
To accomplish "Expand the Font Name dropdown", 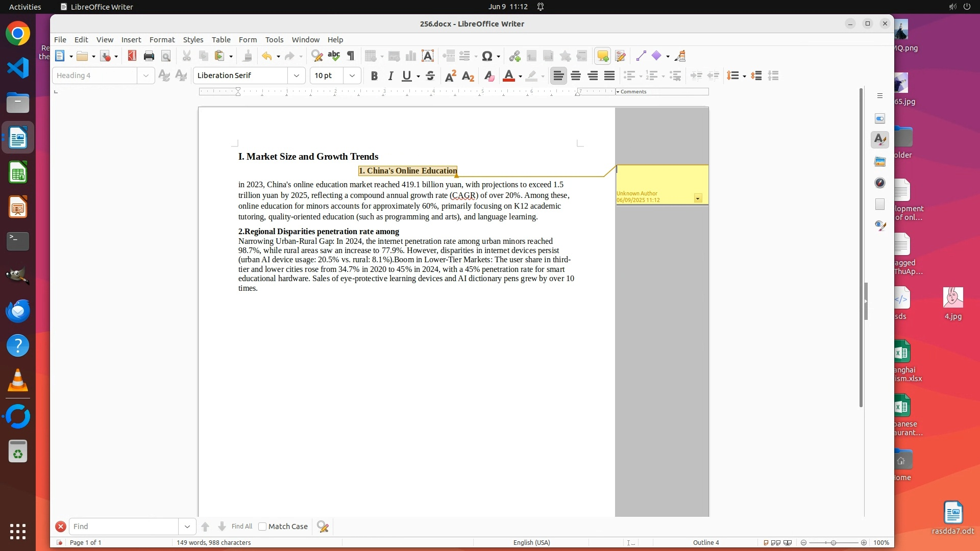I will point(296,76).
